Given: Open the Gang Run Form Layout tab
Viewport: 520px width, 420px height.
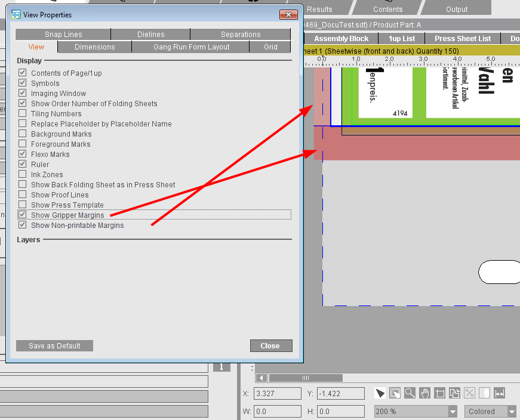Looking at the screenshot, I should 191,47.
